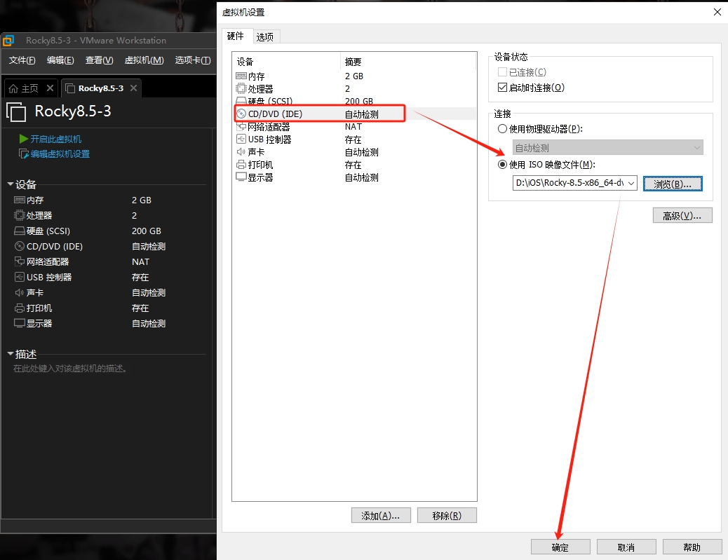This screenshot has height=560, width=728.
Task: Click the processor icon in the settings dialog
Action: [x=241, y=88]
